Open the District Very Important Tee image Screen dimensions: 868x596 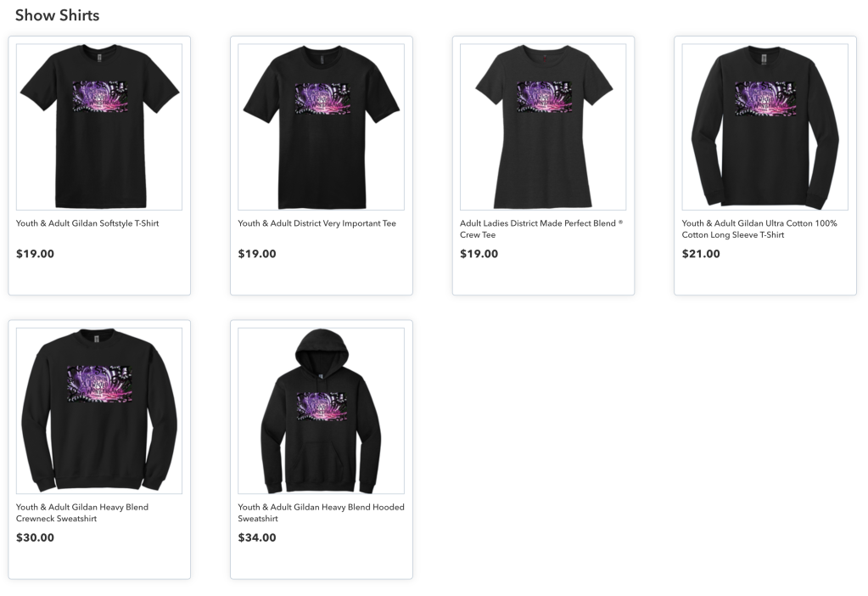pyautogui.click(x=321, y=127)
